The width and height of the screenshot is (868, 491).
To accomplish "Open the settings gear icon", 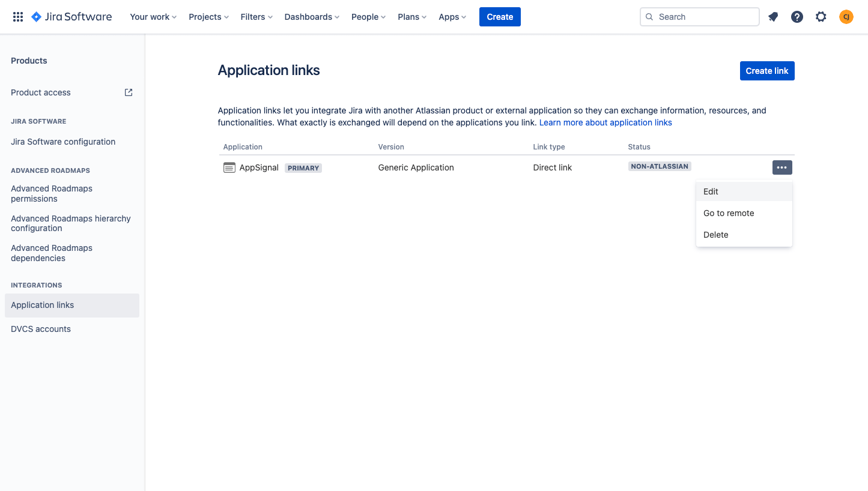I will (x=821, y=17).
